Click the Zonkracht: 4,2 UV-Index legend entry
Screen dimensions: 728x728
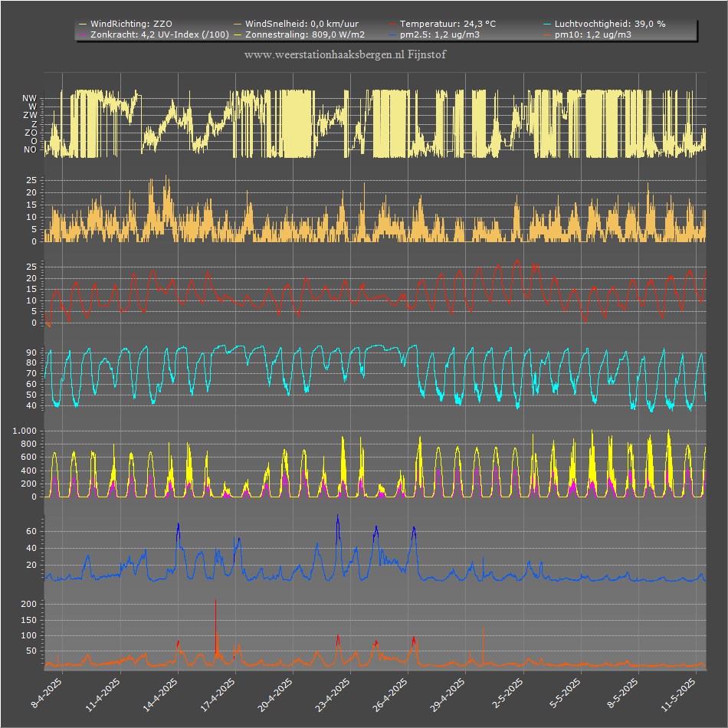point(154,34)
